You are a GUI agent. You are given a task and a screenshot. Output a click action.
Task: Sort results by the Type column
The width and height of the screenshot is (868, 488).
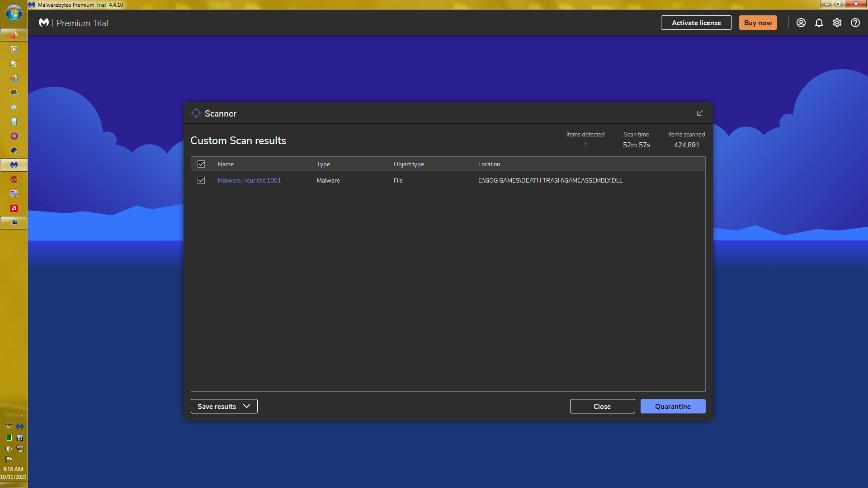point(323,164)
